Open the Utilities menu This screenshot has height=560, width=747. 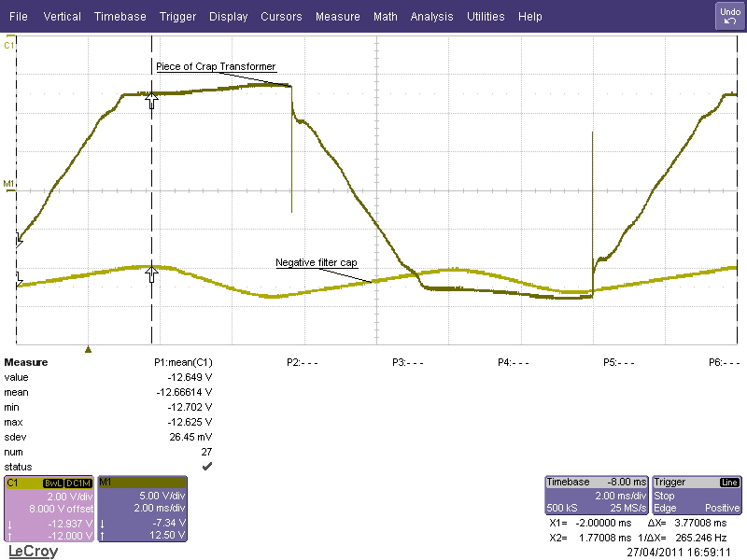pos(486,17)
